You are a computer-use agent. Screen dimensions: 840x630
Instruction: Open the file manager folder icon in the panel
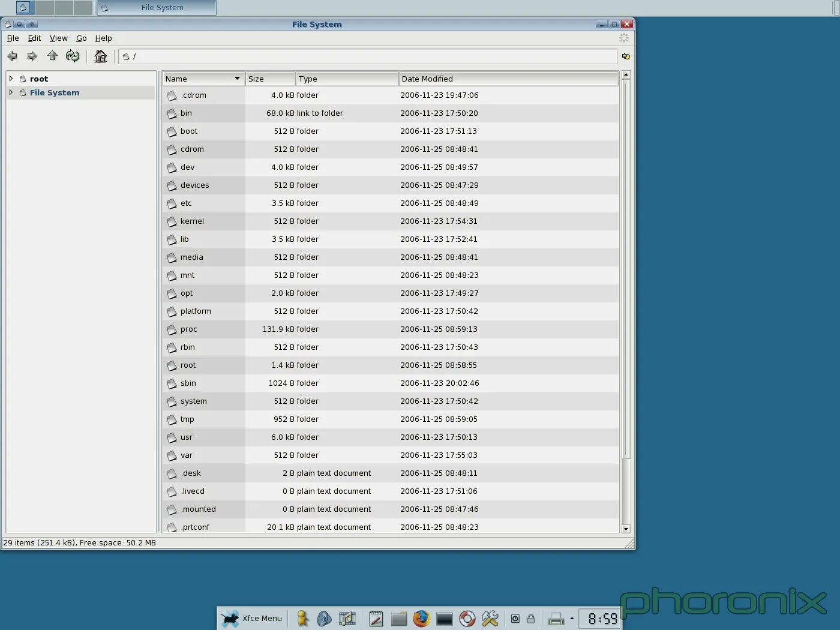[x=399, y=619]
